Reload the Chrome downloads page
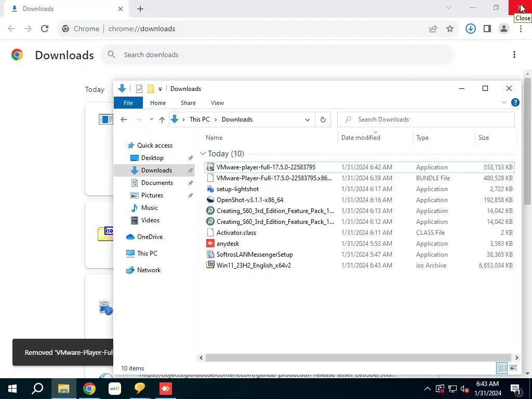The image size is (532, 399). 45,29
